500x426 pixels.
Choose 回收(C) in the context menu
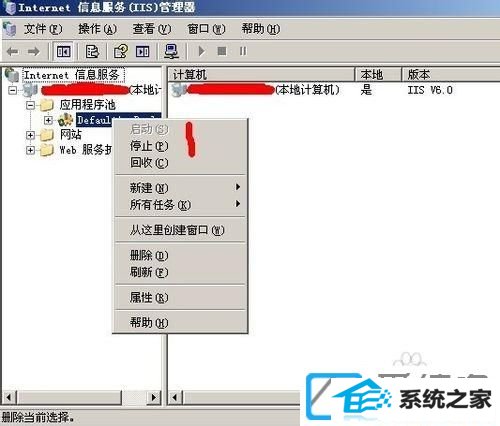(x=149, y=163)
